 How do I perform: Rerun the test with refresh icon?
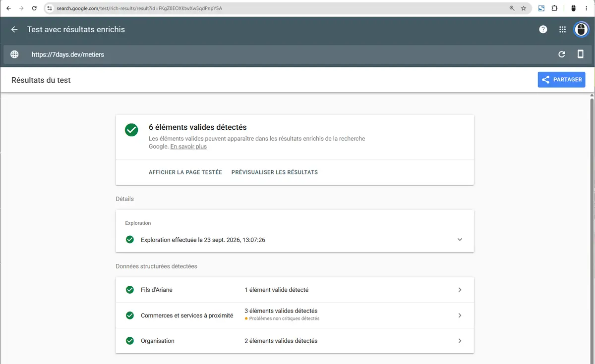click(562, 54)
